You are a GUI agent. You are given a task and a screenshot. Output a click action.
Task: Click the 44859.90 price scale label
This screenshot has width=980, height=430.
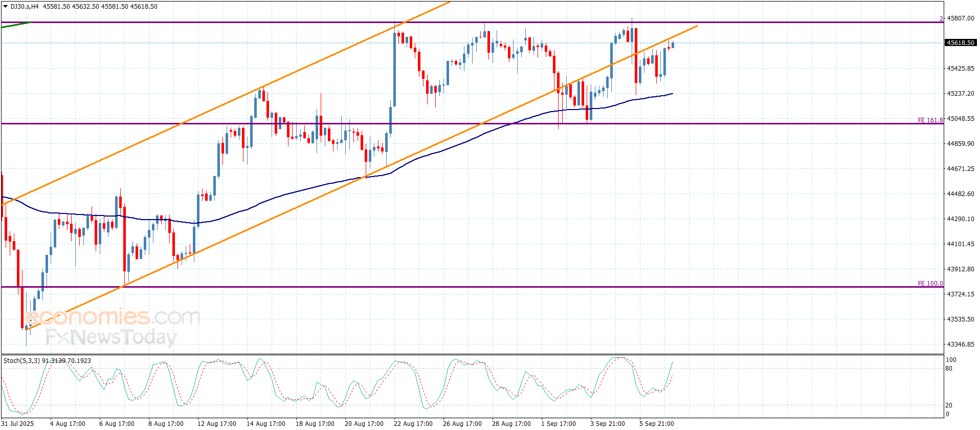pyautogui.click(x=961, y=144)
